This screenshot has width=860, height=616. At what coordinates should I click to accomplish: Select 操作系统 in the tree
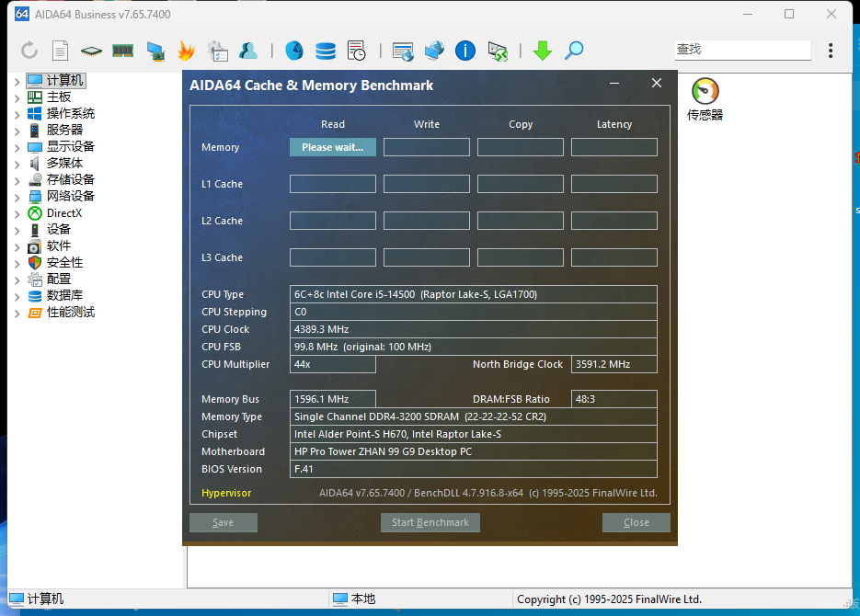tap(71, 113)
